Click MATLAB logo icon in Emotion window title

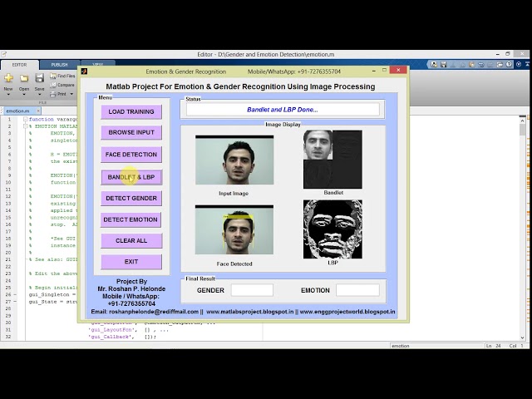tap(84, 71)
